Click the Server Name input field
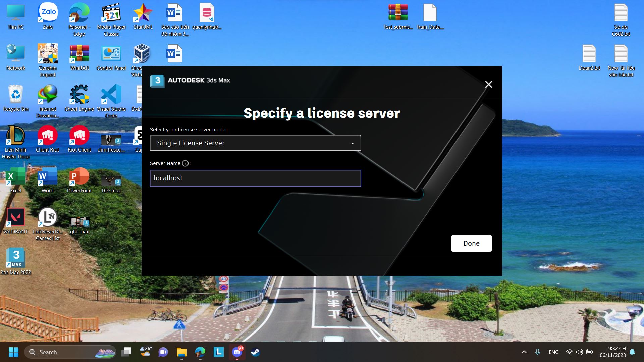The image size is (644, 362). tap(255, 178)
